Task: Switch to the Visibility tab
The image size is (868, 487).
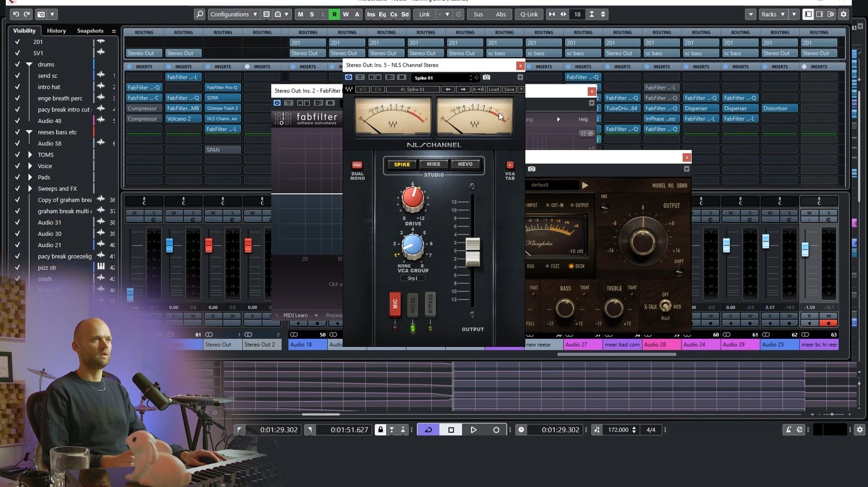Action: (x=24, y=31)
